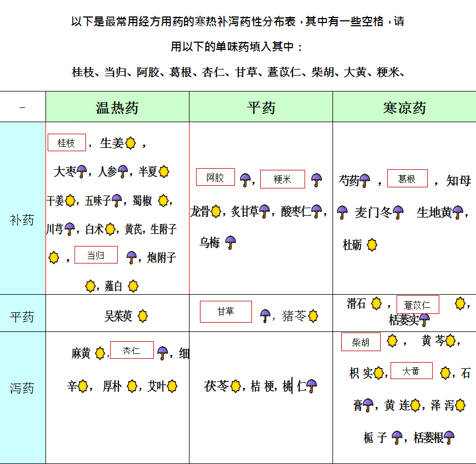Click the 寒凉药 column header
This screenshot has height=464, width=476.
pyautogui.click(x=404, y=107)
